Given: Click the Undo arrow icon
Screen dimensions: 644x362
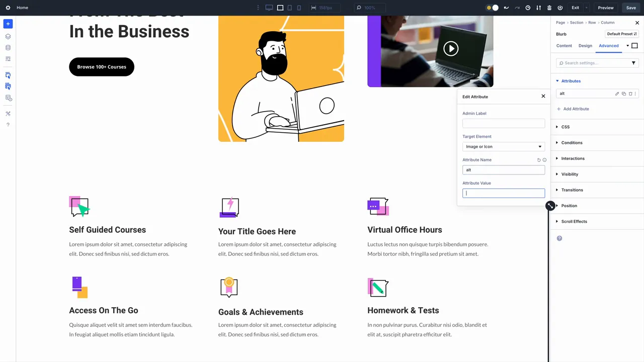Looking at the screenshot, I should tap(506, 8).
